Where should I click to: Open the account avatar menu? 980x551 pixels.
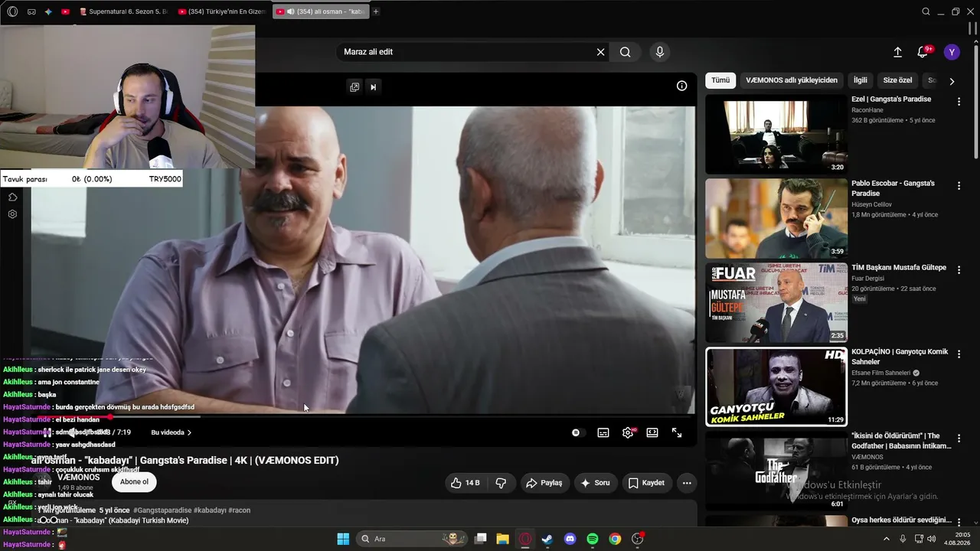tap(952, 52)
